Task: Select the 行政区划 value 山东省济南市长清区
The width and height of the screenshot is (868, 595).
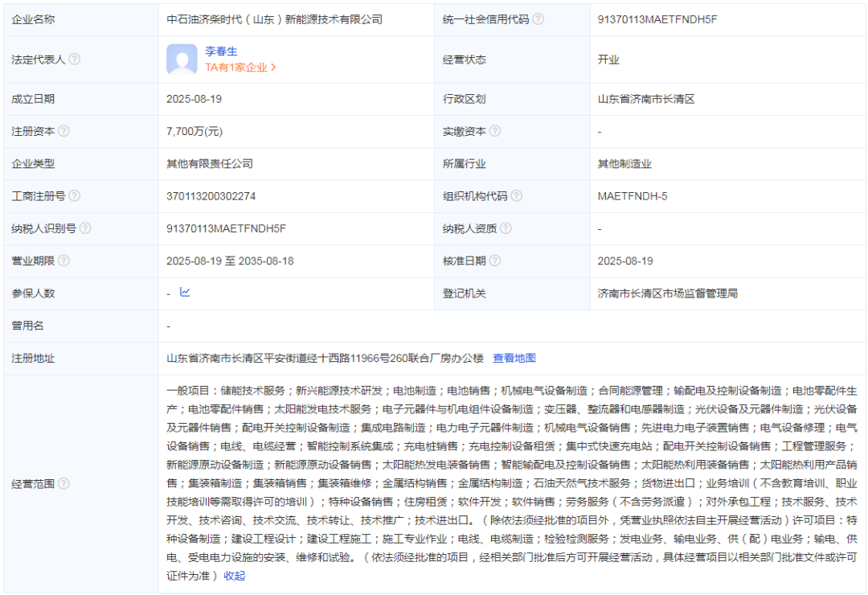Action: coord(646,99)
